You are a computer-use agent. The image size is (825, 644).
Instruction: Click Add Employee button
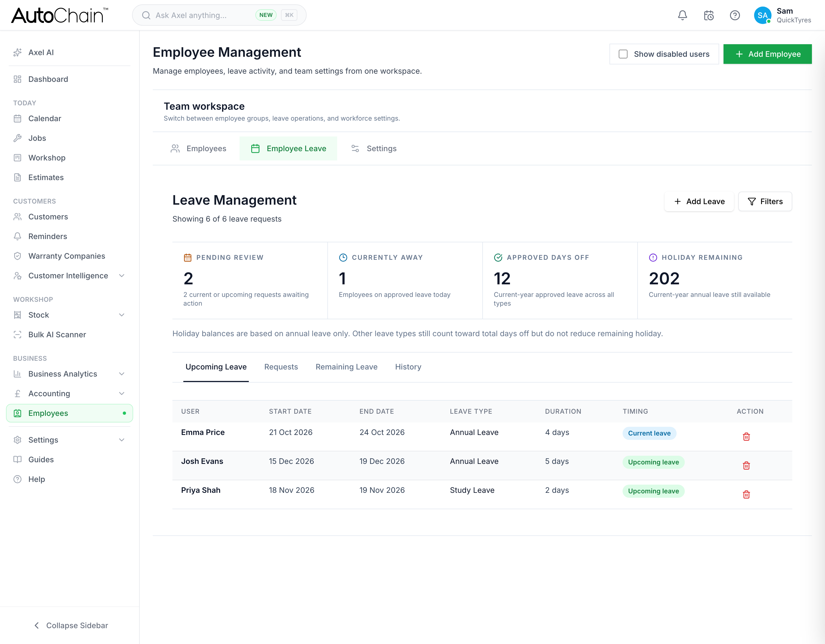767,54
